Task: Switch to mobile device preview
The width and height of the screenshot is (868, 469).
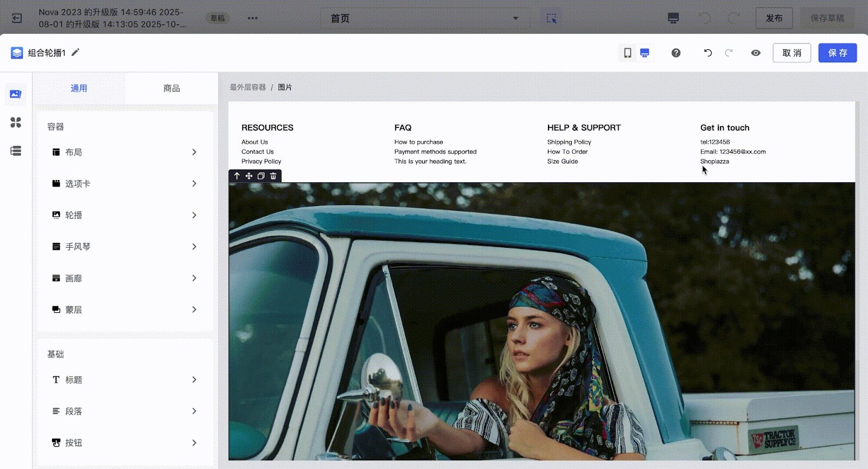Action: pyautogui.click(x=628, y=53)
